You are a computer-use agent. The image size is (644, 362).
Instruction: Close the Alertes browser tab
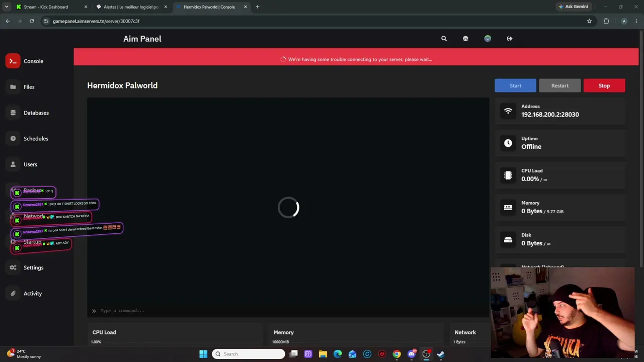166,7
